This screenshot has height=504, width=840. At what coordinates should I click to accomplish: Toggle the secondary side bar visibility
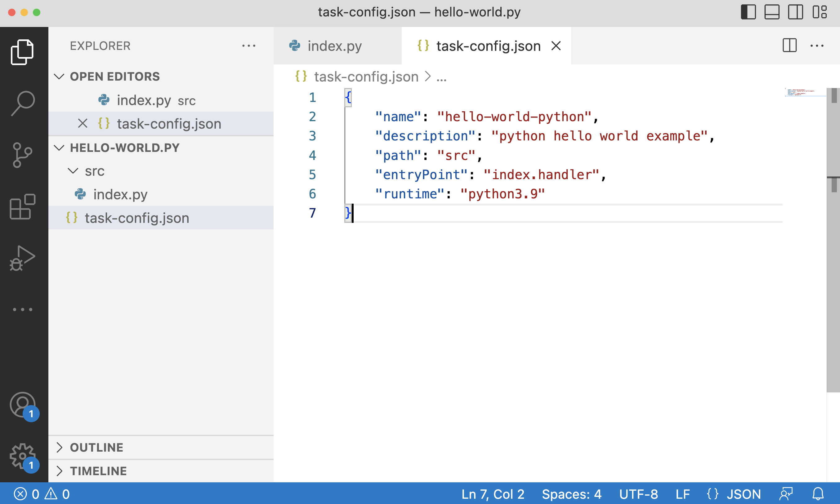[795, 12]
